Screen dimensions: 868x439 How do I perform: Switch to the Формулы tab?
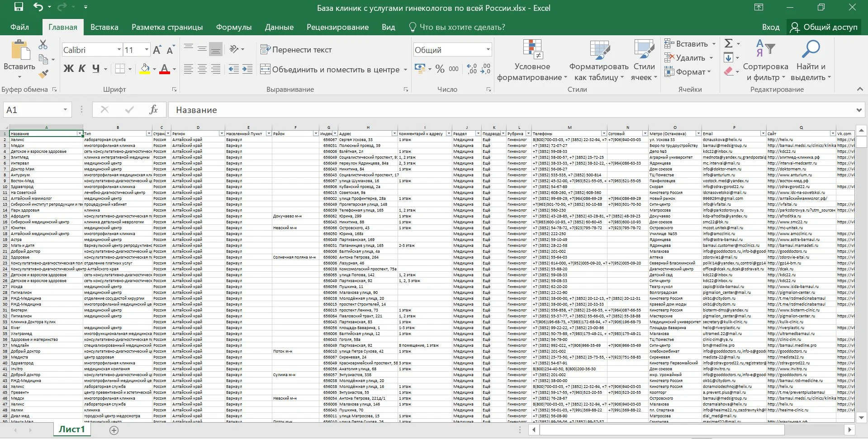click(233, 27)
